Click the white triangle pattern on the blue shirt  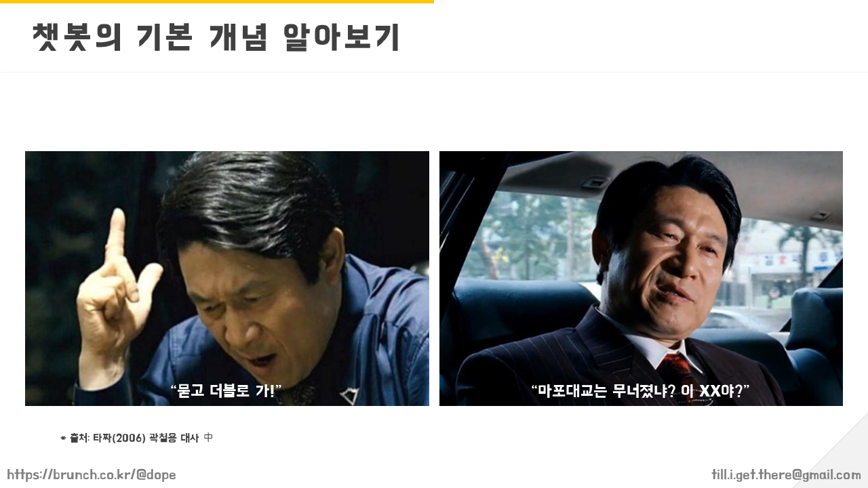tap(351, 396)
